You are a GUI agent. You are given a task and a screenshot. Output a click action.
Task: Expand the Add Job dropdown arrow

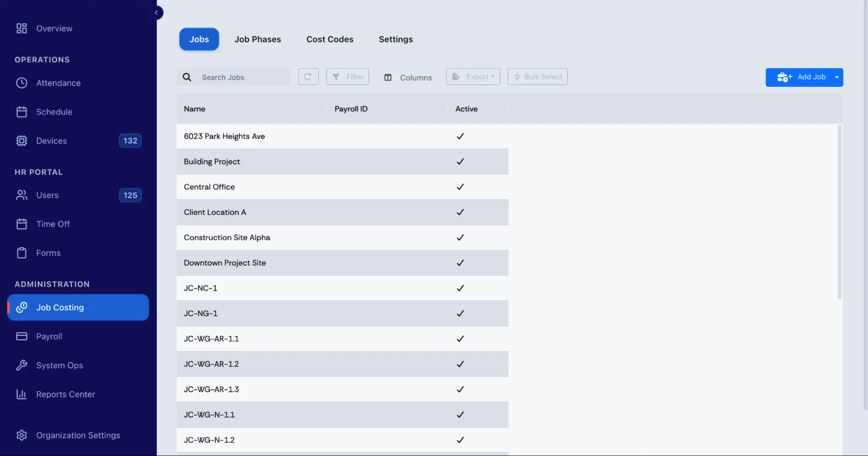pos(837,77)
